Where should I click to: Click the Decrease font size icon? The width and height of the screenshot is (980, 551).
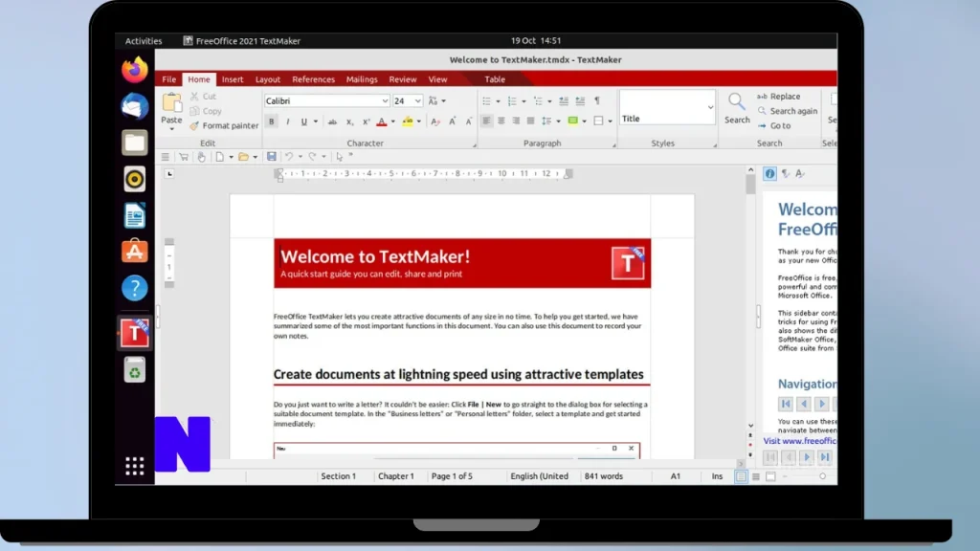click(x=468, y=121)
